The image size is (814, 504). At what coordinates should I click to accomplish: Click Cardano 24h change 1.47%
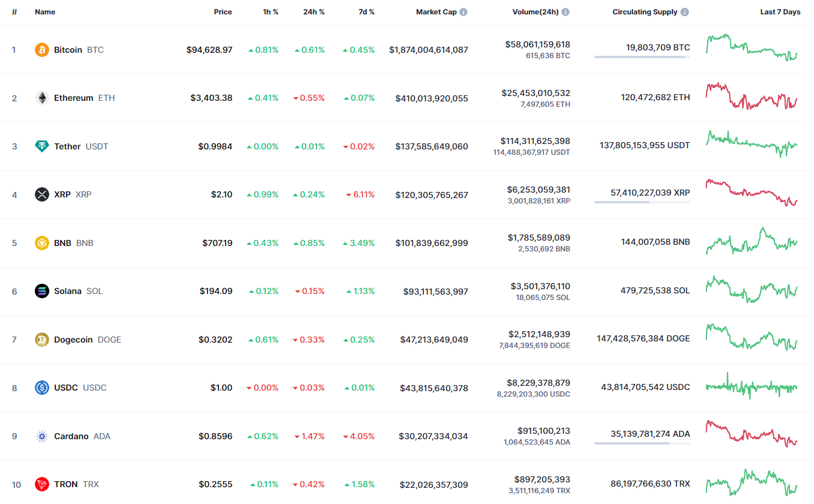tap(309, 436)
